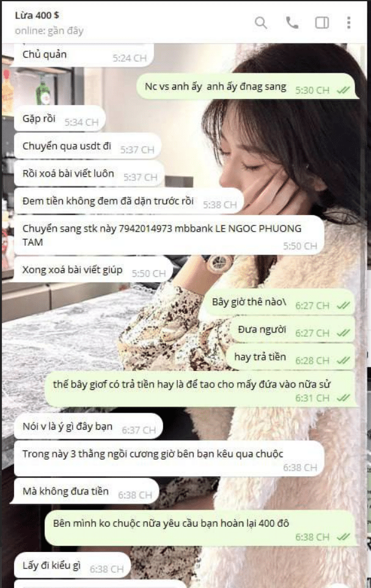Viewport: 371px width, 588px height.
Task: Select the "Rồi xoá bài viết luôn" message
Action: [89, 174]
